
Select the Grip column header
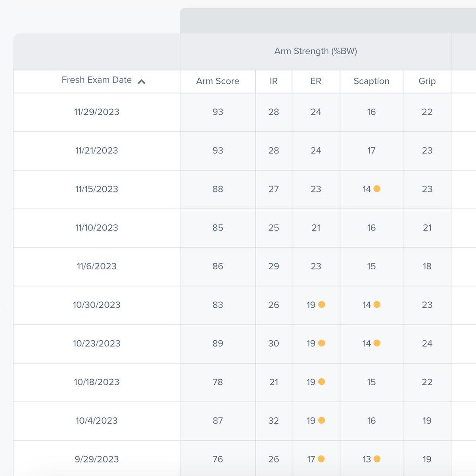[427, 81]
